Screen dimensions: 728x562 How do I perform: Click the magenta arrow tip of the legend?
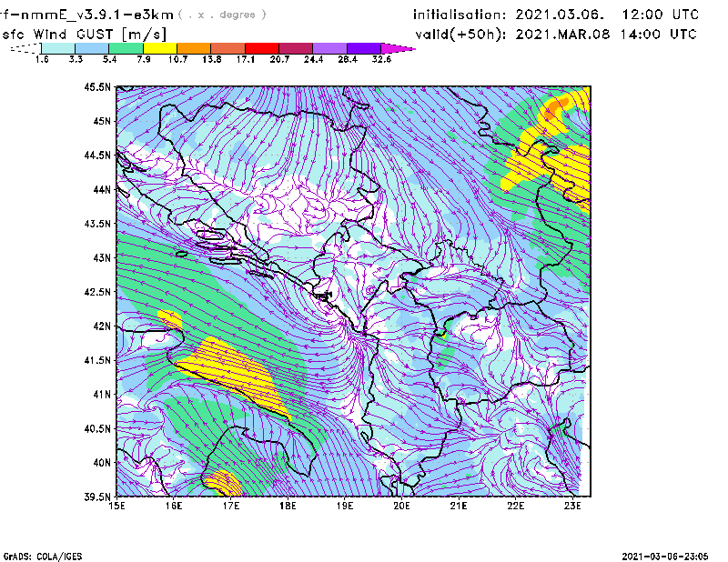398,48
